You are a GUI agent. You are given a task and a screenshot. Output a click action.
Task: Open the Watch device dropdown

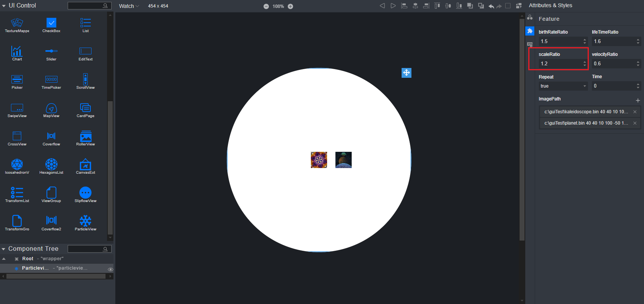129,6
